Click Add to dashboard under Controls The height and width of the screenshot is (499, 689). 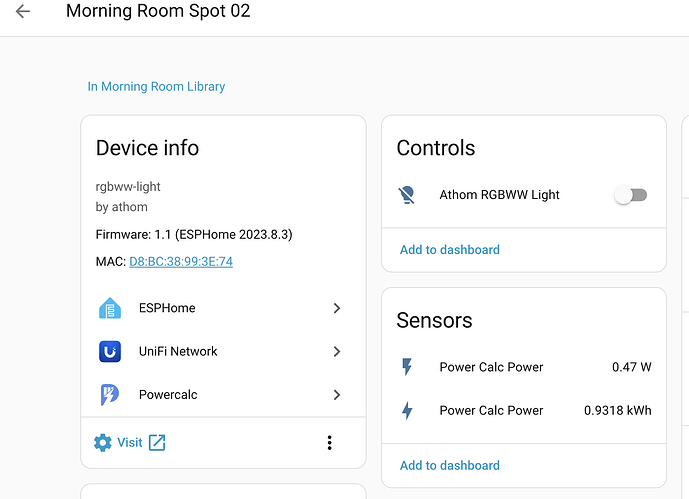(x=450, y=250)
